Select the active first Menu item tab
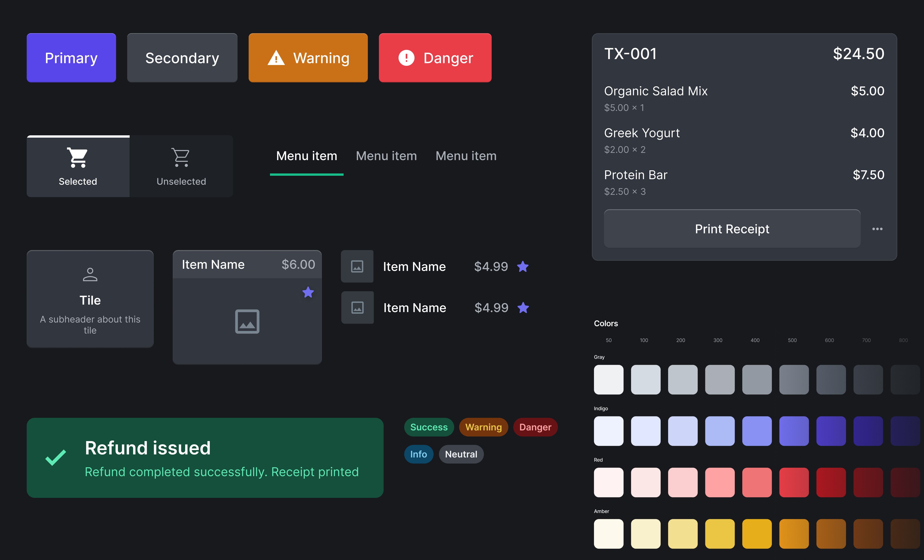 (x=306, y=156)
